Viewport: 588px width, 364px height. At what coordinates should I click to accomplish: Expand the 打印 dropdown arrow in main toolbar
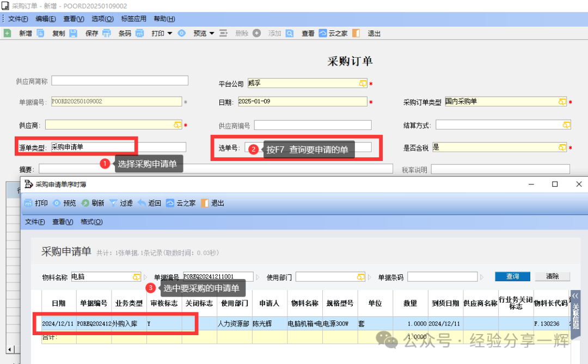[169, 33]
